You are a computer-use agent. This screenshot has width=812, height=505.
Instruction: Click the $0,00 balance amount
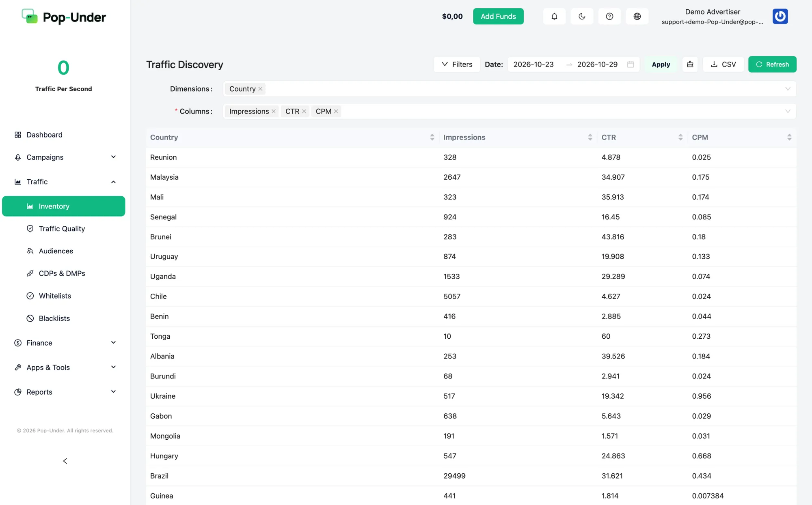[452, 16]
